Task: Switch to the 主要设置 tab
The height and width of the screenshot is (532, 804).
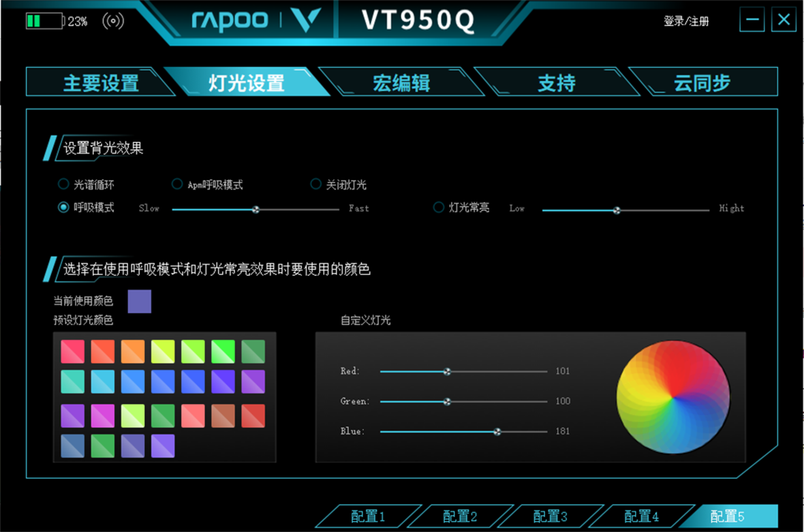Action: [x=101, y=82]
